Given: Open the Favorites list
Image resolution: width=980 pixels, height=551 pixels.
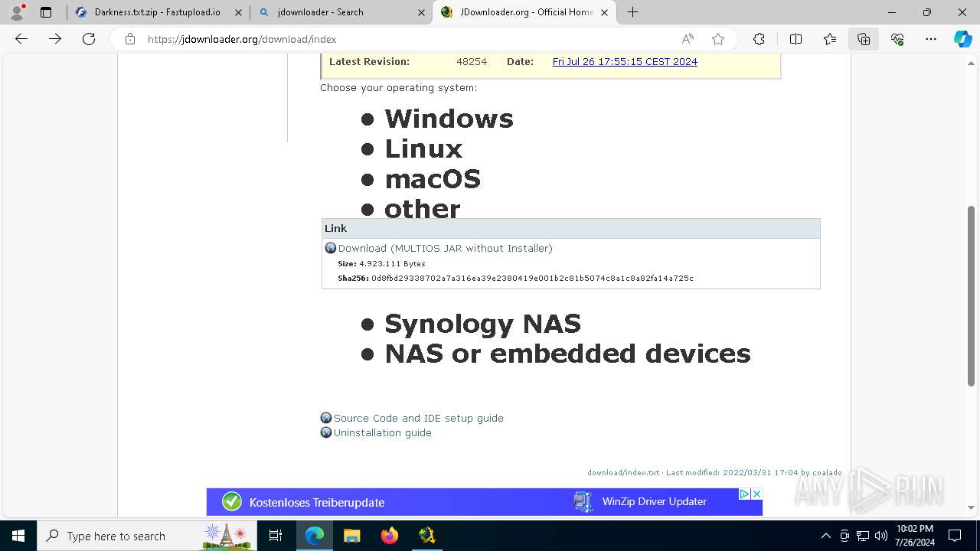Looking at the screenshot, I should [x=830, y=39].
